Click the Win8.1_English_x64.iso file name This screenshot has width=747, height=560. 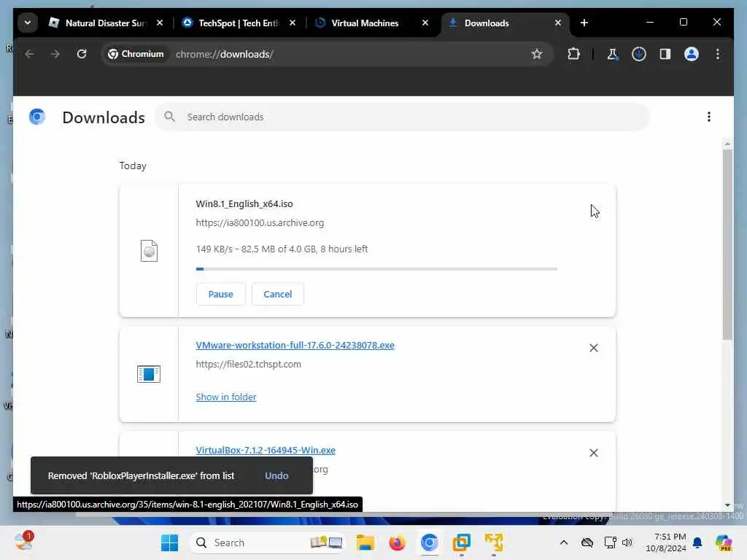(x=244, y=204)
